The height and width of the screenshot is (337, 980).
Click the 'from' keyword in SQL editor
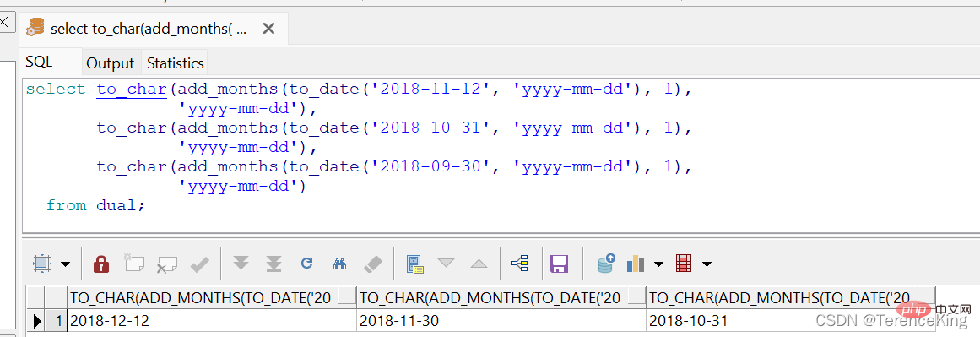coord(66,205)
